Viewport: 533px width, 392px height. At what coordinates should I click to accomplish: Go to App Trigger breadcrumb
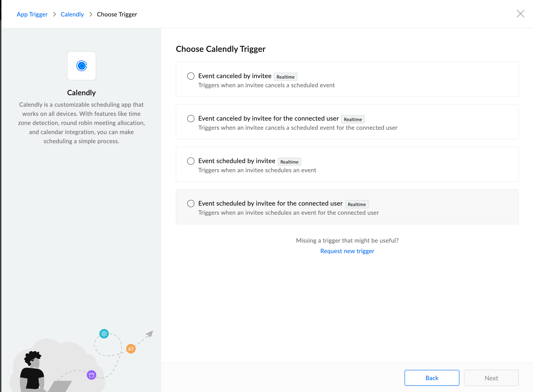pyautogui.click(x=32, y=14)
